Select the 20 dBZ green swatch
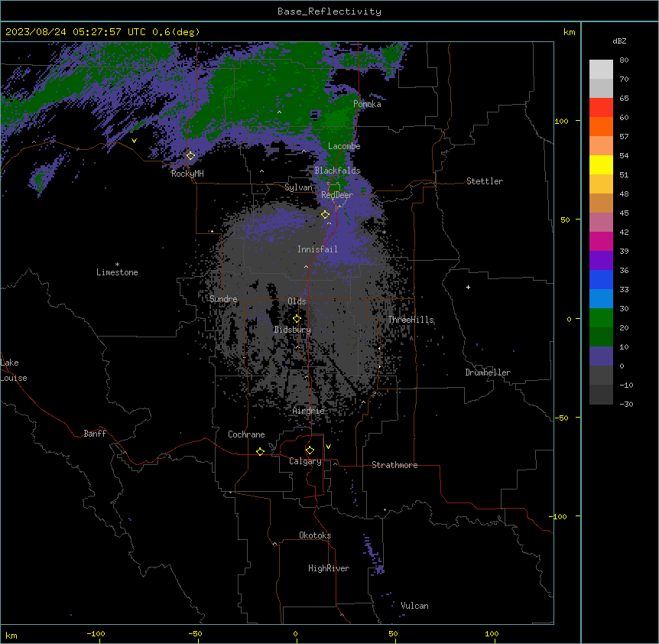Screen dimensions: 659x644 click(x=601, y=318)
